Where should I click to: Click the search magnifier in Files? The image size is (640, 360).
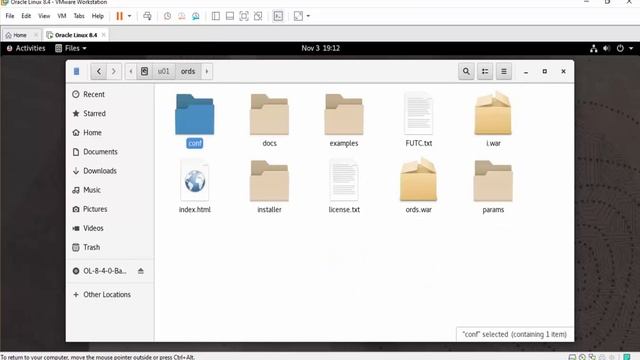coord(466,71)
